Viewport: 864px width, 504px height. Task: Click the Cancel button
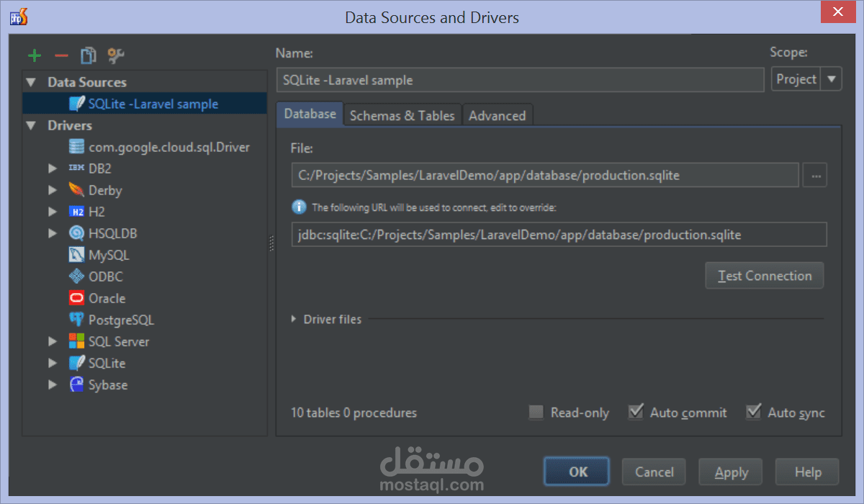point(654,472)
